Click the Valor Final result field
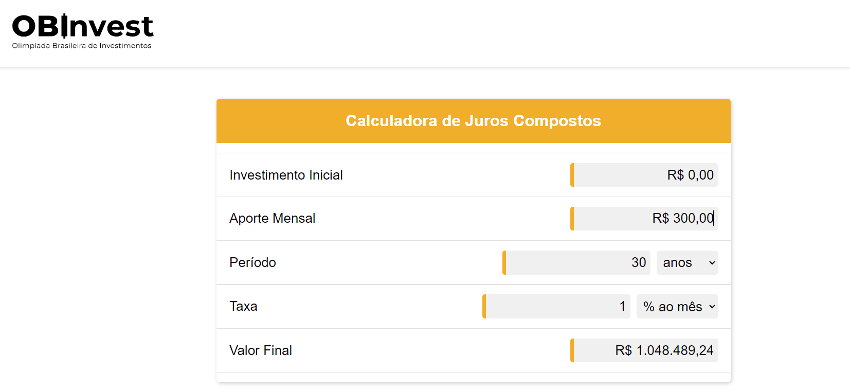Viewport: 850px width, 390px height. point(644,350)
